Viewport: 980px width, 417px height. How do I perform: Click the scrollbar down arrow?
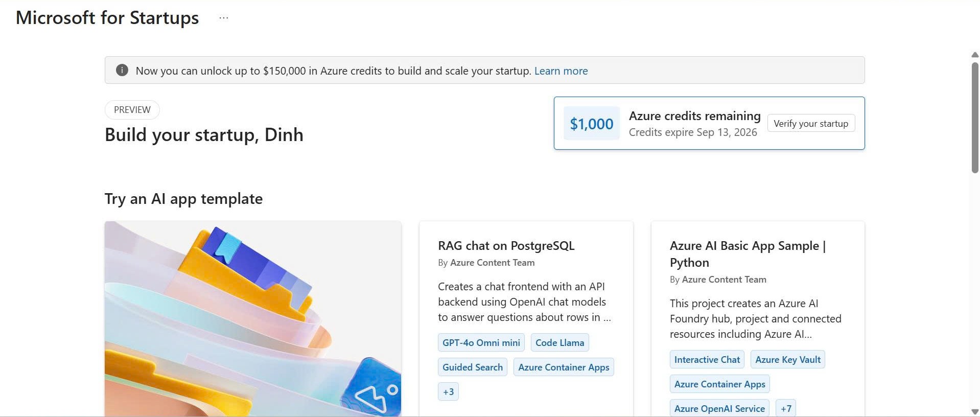975,411
